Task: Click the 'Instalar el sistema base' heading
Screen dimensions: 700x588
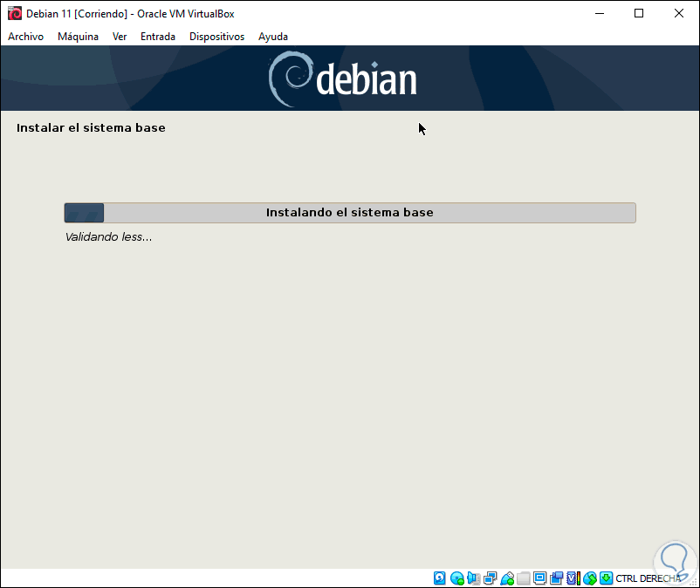Action: (x=91, y=128)
